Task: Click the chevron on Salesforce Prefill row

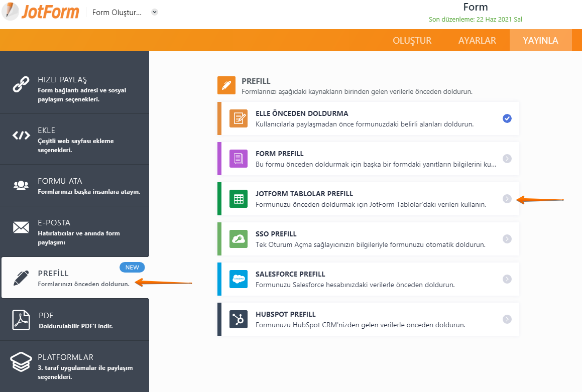Action: click(x=507, y=279)
